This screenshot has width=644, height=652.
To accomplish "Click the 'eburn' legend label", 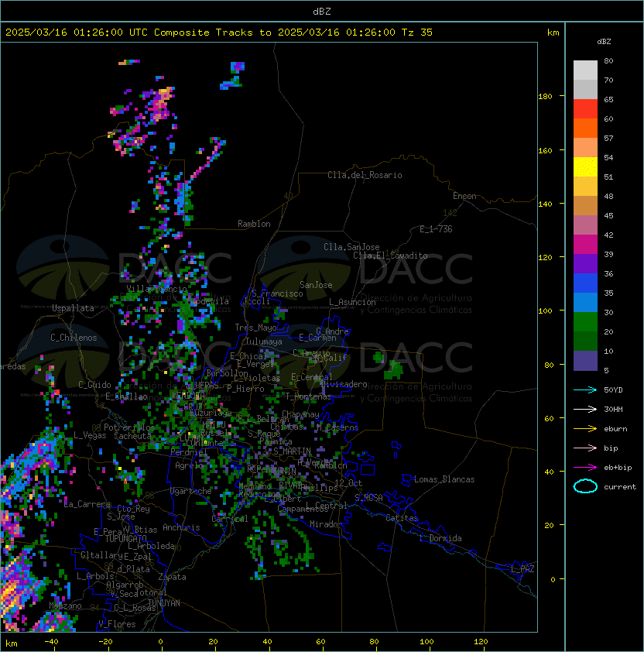I will click(615, 429).
